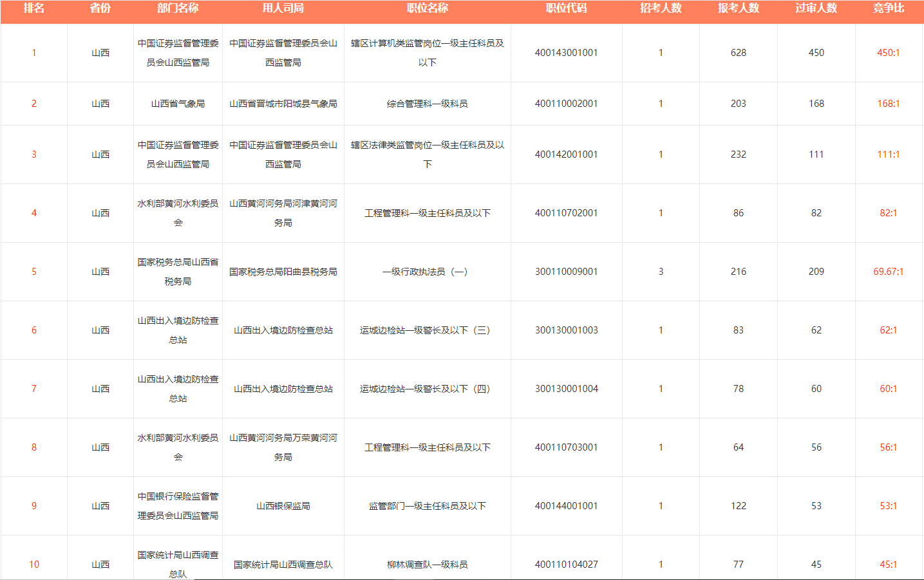Select position code 400143001001

566,53
